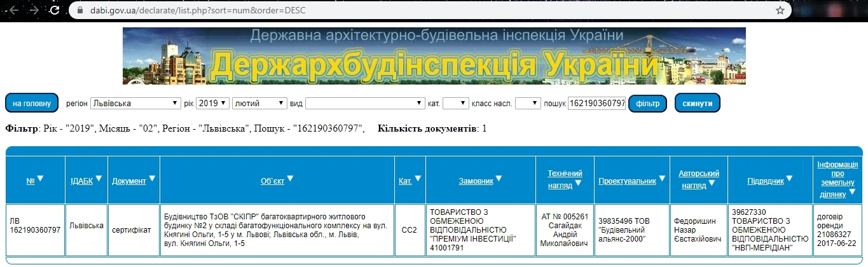Select the НВП-МЕРІДІАН contractor cell

coord(769,230)
